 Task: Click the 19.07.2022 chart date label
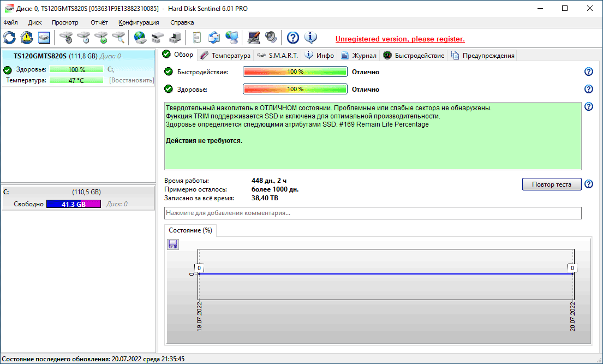(x=199, y=317)
